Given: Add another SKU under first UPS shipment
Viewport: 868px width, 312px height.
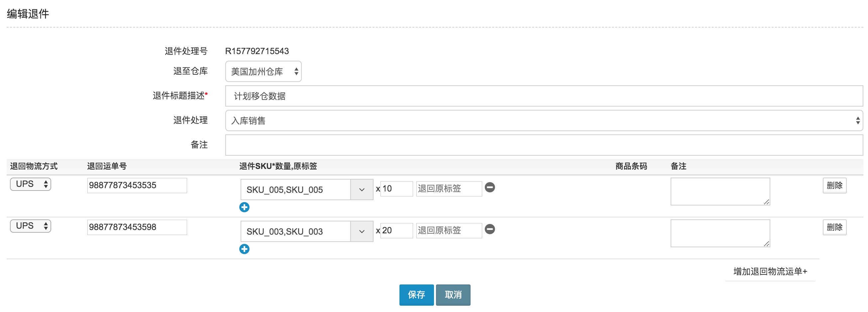Looking at the screenshot, I should (244, 207).
